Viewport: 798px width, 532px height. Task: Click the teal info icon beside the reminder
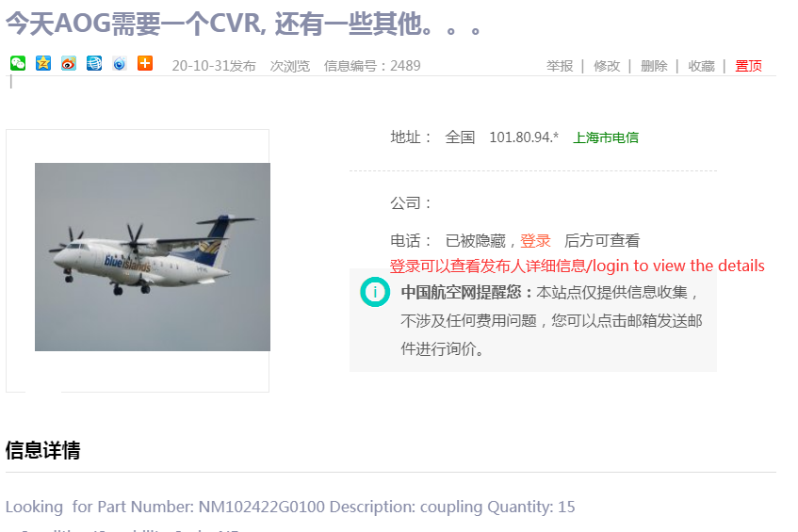click(375, 292)
